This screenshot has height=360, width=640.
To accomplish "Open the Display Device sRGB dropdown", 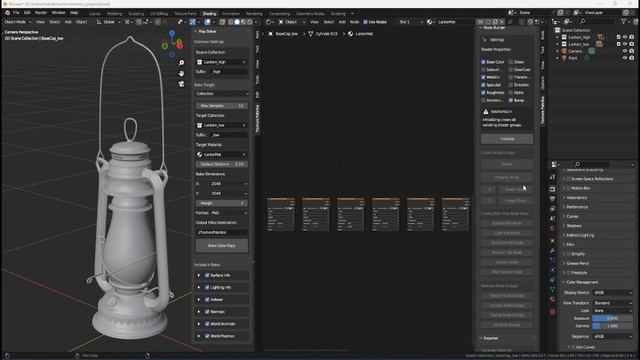I will pyautogui.click(x=613, y=293).
